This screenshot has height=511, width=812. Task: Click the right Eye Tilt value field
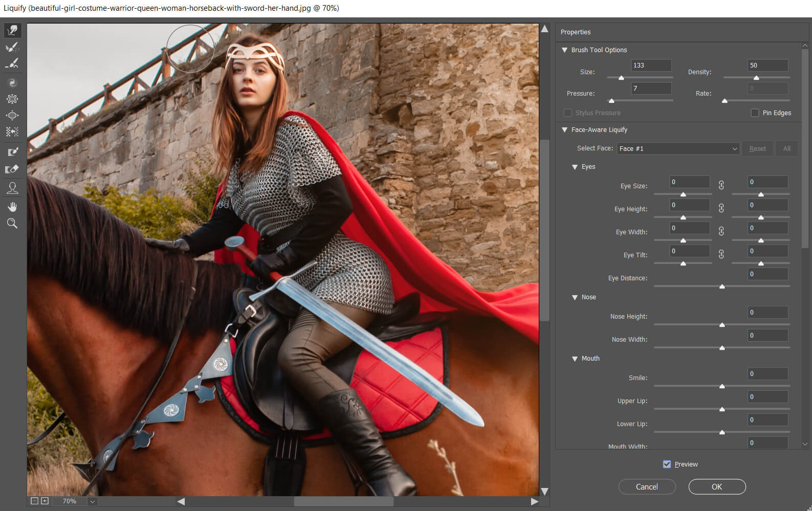click(x=767, y=251)
